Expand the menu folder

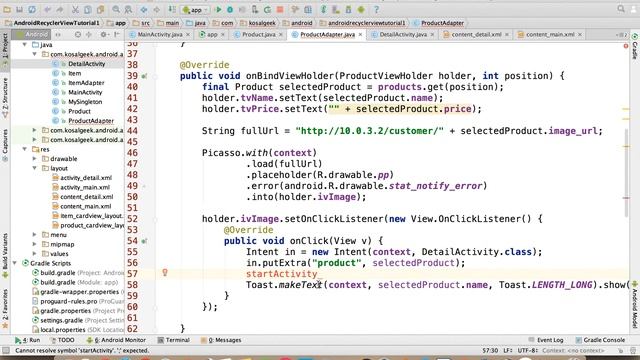[34, 235]
